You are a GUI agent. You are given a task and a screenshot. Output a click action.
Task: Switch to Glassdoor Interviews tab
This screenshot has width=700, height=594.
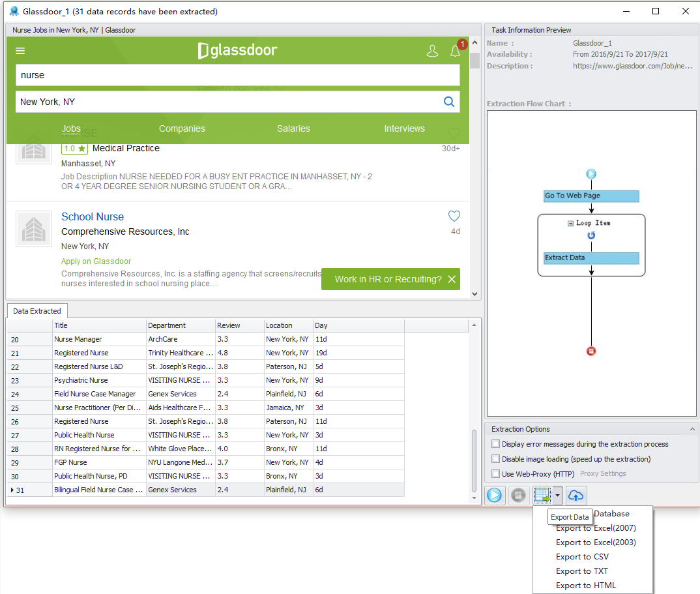[x=404, y=128]
